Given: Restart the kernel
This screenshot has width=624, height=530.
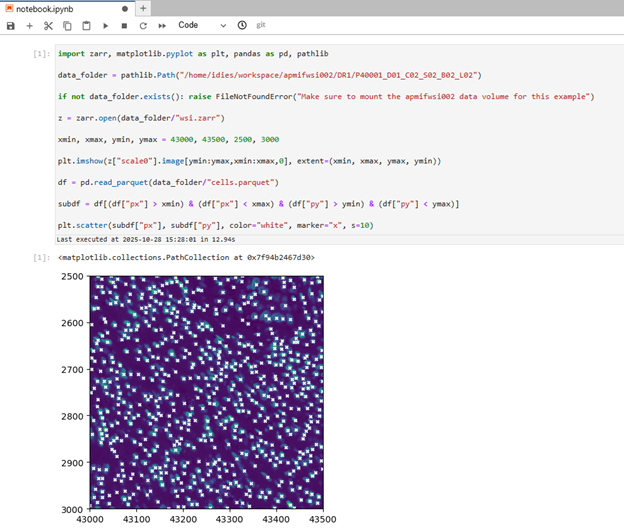Looking at the screenshot, I should coord(143,24).
